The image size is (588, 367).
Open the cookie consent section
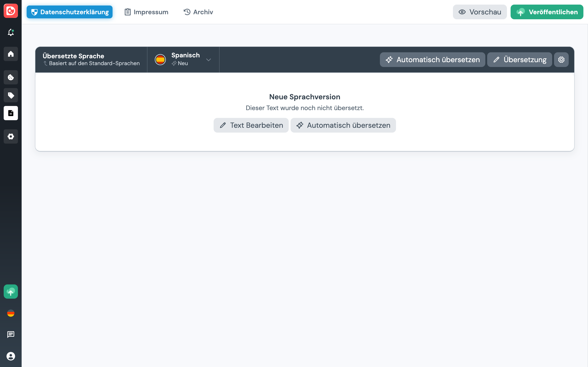pos(10,77)
